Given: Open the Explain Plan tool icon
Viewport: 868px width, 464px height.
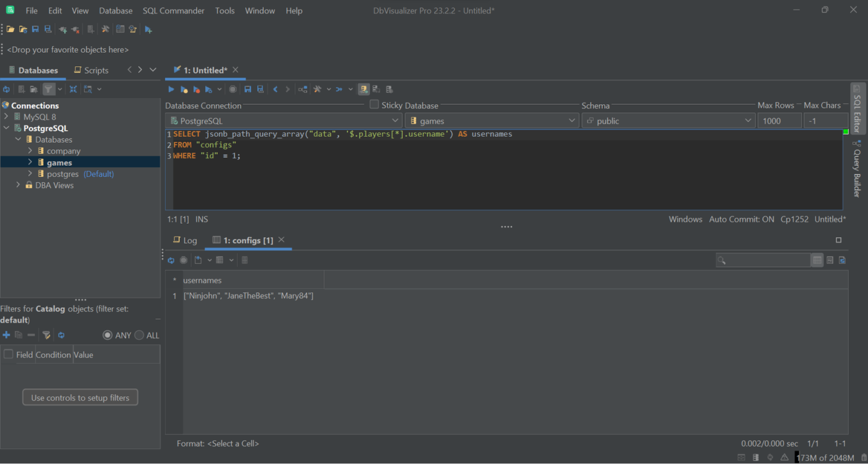Looking at the screenshot, I should tap(301, 89).
